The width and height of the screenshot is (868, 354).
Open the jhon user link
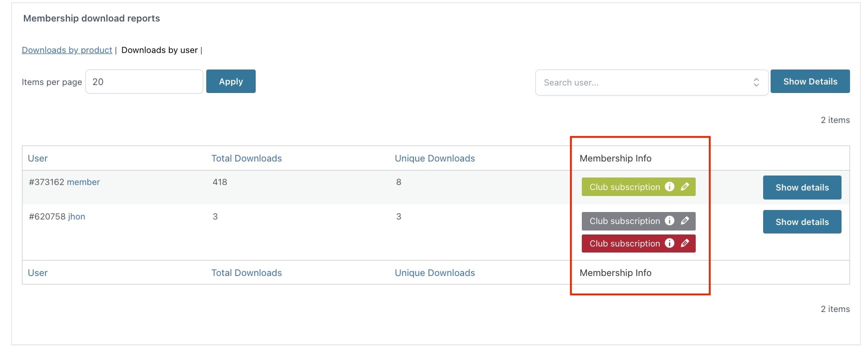tap(77, 216)
